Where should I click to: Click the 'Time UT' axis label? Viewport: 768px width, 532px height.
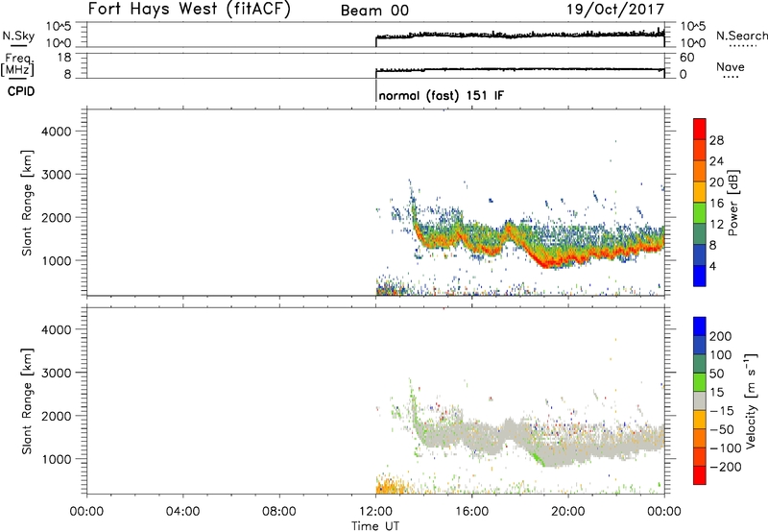click(x=375, y=526)
